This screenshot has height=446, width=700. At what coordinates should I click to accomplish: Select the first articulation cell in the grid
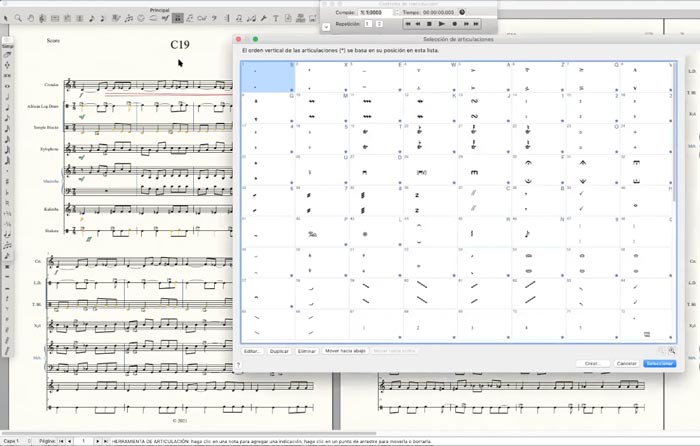point(268,76)
